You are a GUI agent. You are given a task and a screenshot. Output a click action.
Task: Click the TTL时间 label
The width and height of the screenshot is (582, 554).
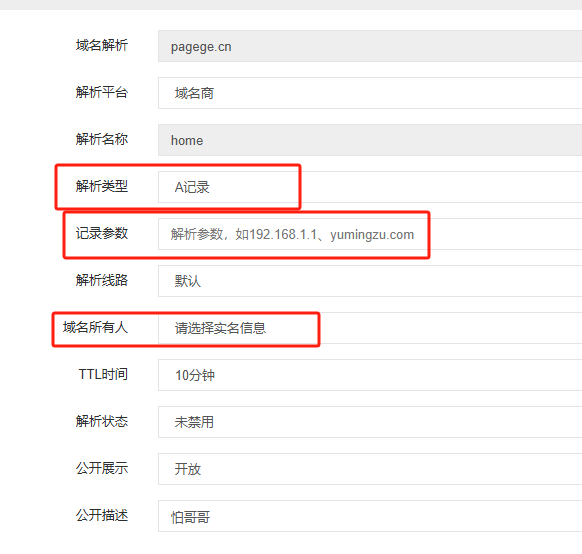[103, 374]
